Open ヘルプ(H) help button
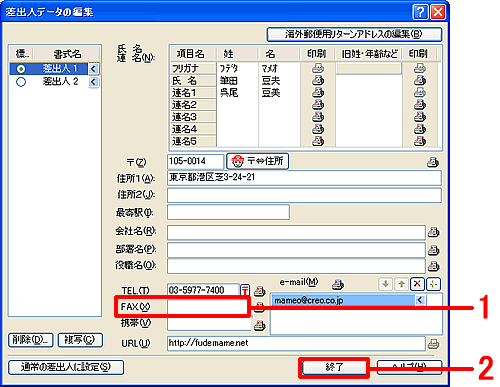 pyautogui.click(x=409, y=367)
